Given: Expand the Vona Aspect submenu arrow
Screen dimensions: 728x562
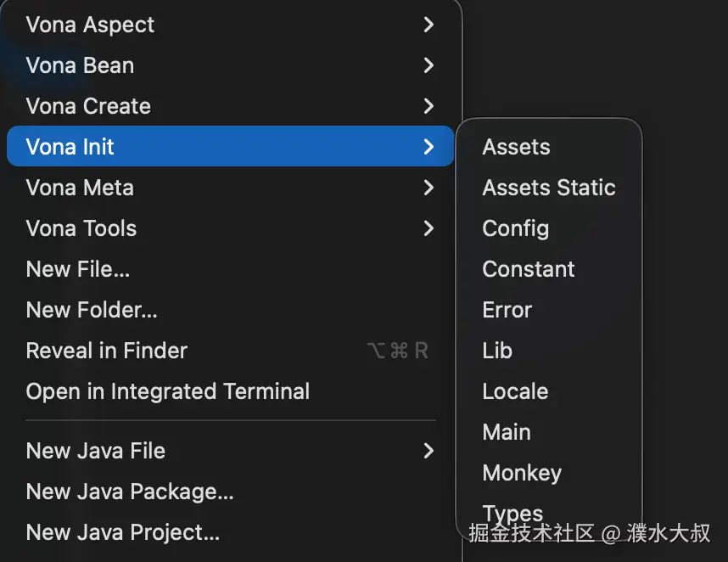Looking at the screenshot, I should click(x=428, y=25).
